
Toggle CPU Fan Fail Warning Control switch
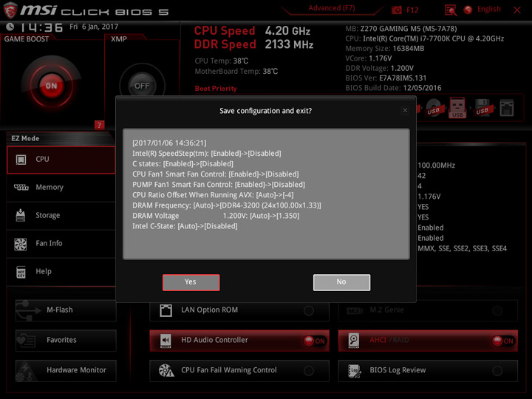(309, 371)
